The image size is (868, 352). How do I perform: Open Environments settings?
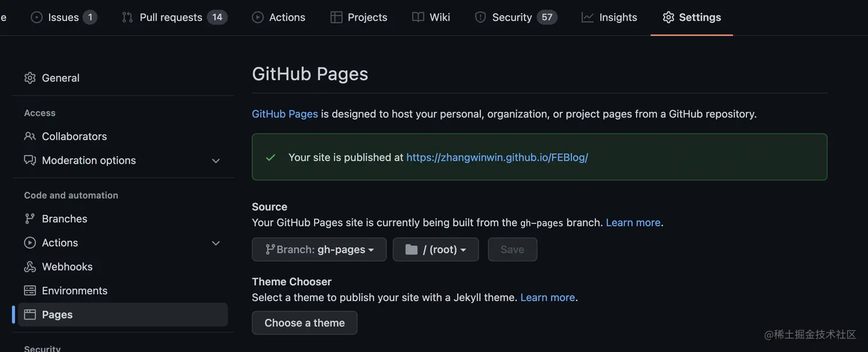point(123,291)
